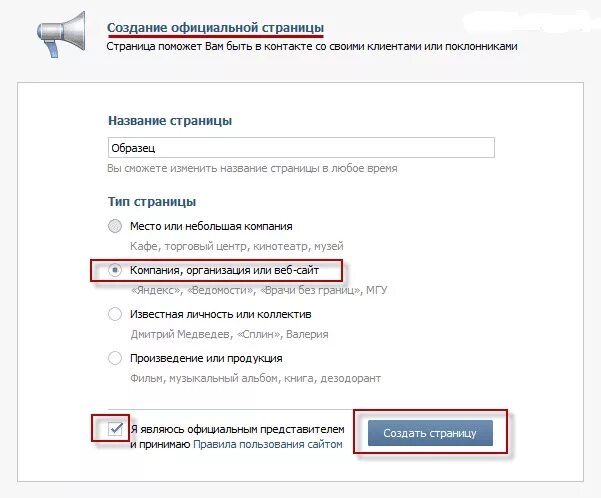Select 'Произведение или продукция' radio button
This screenshot has width=601, height=498.
[x=115, y=358]
